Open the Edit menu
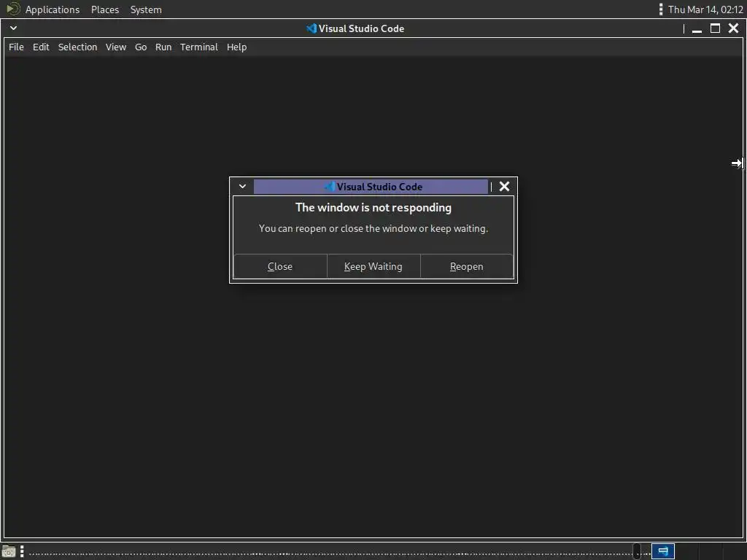The width and height of the screenshot is (747, 560). coord(41,47)
